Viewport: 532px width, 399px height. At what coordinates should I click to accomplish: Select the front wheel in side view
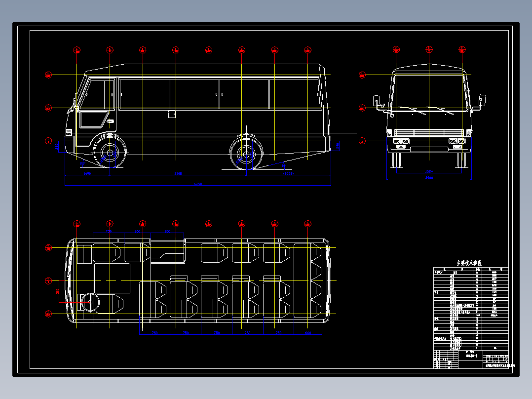pyautogui.click(x=110, y=153)
